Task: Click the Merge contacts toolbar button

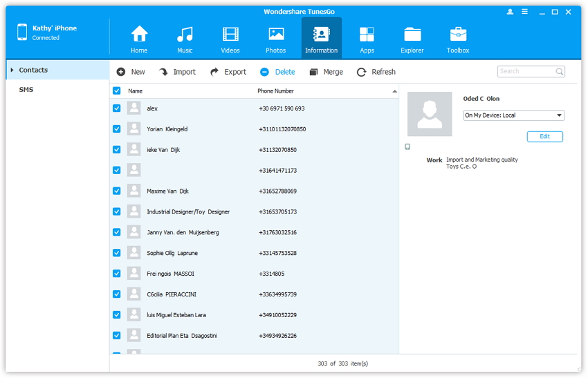Action: 326,72
